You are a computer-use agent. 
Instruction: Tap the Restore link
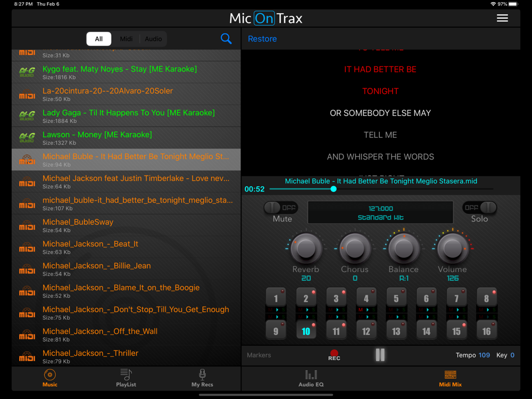[262, 39]
